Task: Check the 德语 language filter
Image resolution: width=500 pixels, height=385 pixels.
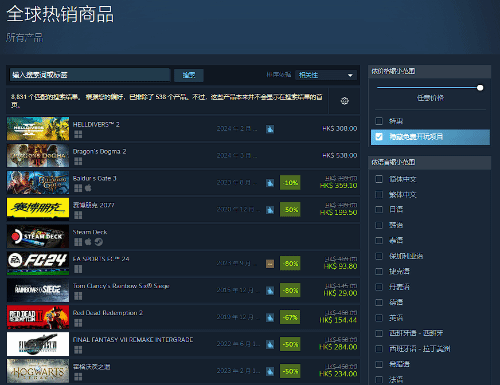Action: [x=379, y=302]
